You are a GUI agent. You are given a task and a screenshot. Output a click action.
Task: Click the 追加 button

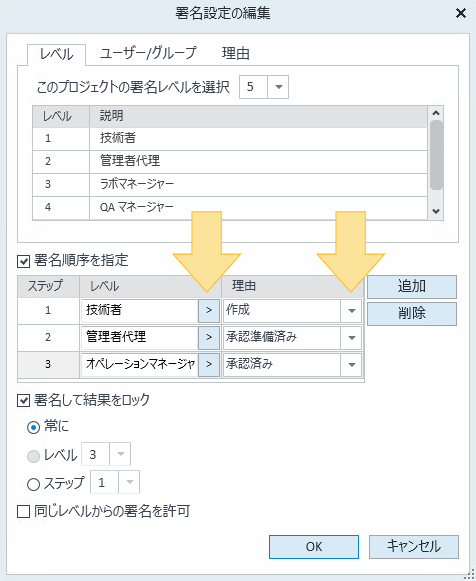tap(412, 286)
